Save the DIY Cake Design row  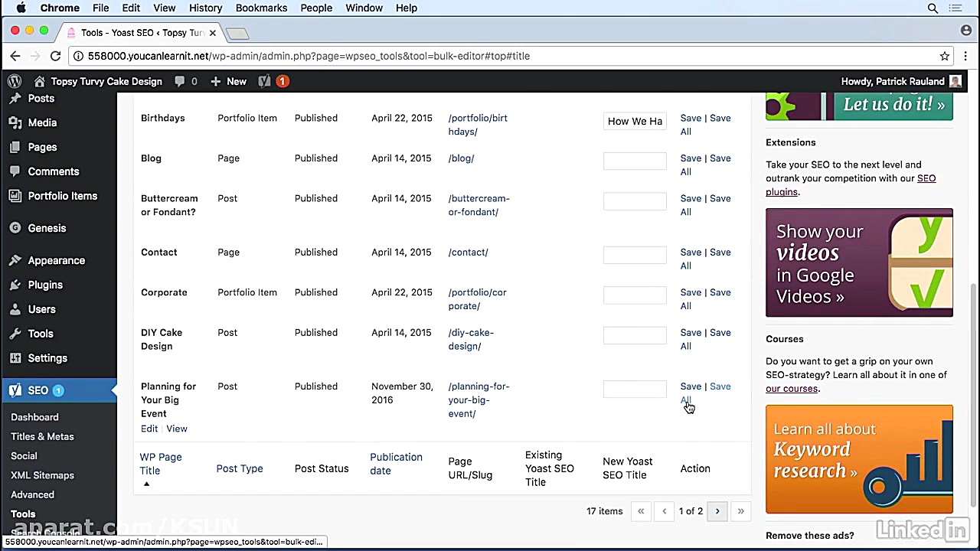pyautogui.click(x=691, y=332)
